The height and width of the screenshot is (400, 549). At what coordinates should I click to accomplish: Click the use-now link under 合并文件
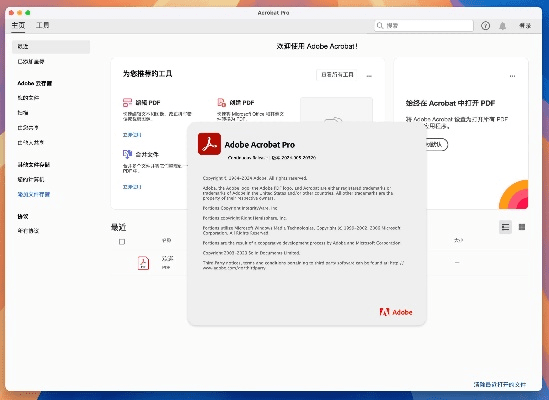pos(132,187)
